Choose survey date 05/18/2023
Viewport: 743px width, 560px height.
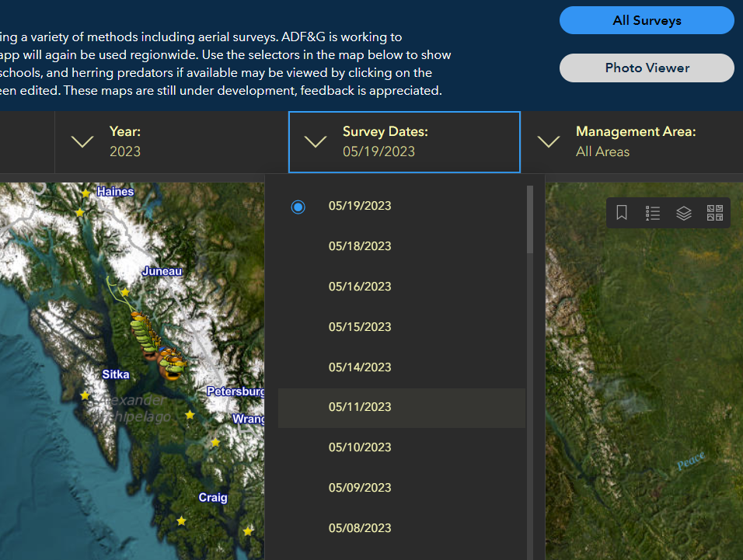click(360, 246)
